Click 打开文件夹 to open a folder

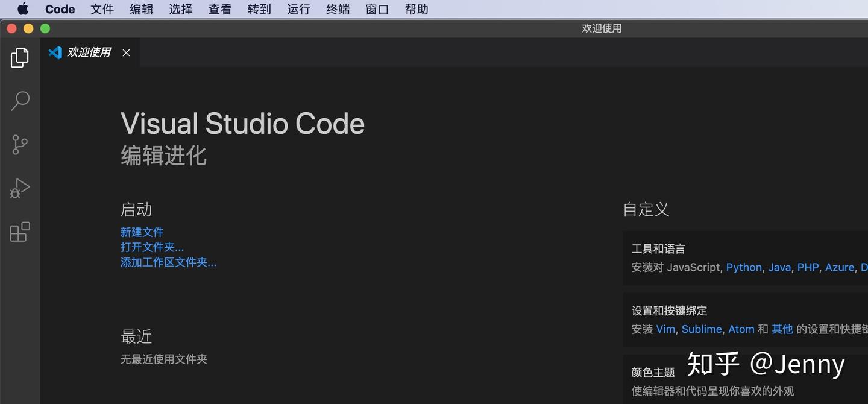tap(152, 247)
